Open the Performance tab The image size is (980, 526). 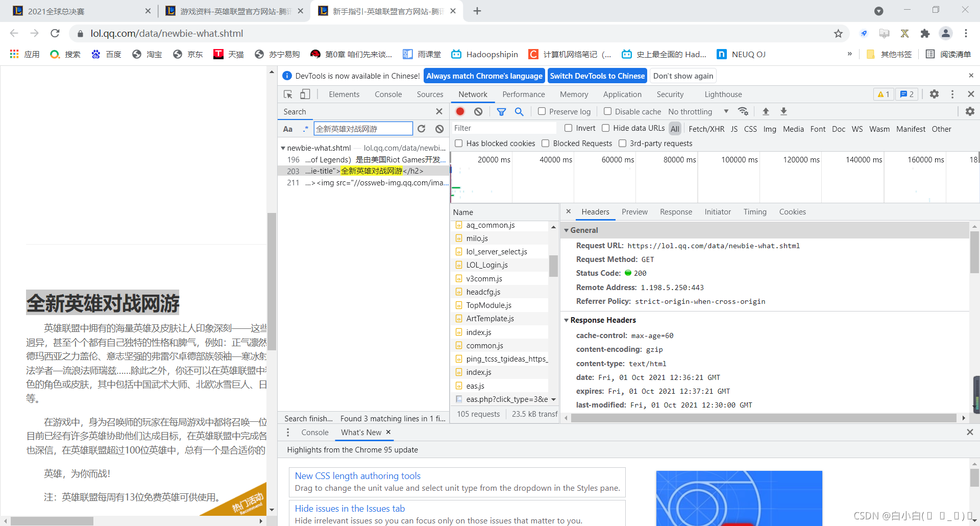coord(523,94)
